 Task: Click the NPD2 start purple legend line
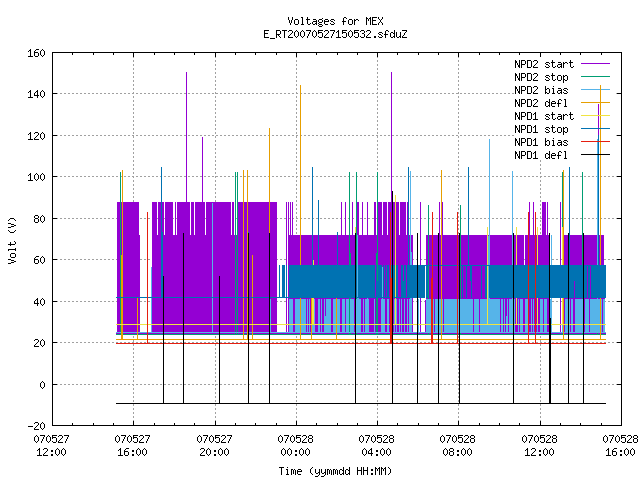click(595, 64)
